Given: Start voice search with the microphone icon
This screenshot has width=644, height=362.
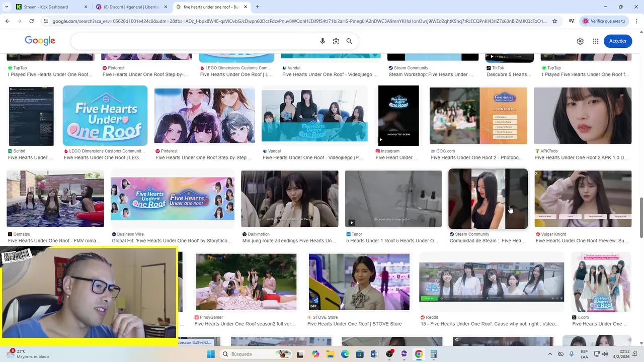Looking at the screenshot, I should click(323, 41).
